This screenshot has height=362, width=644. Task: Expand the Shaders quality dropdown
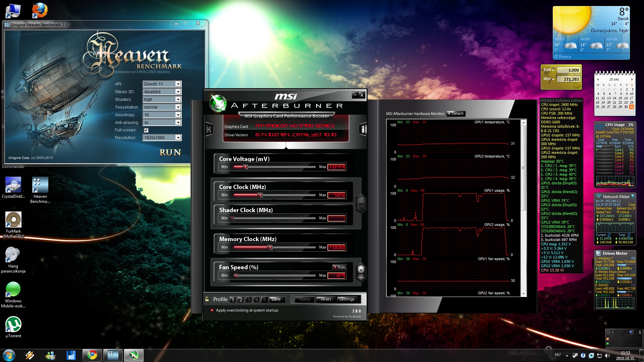tap(178, 100)
